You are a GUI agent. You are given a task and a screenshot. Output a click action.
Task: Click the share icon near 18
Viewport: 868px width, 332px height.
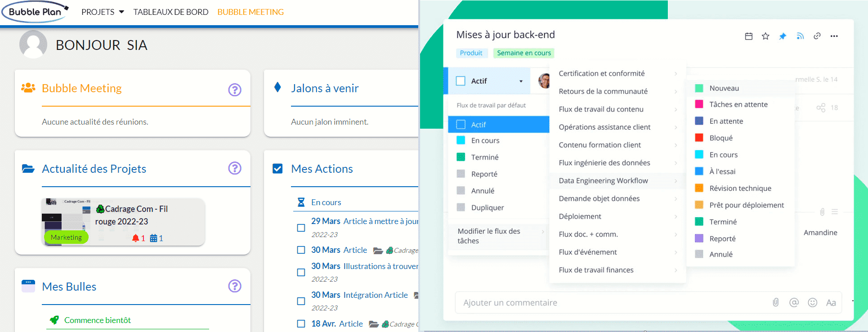(821, 108)
